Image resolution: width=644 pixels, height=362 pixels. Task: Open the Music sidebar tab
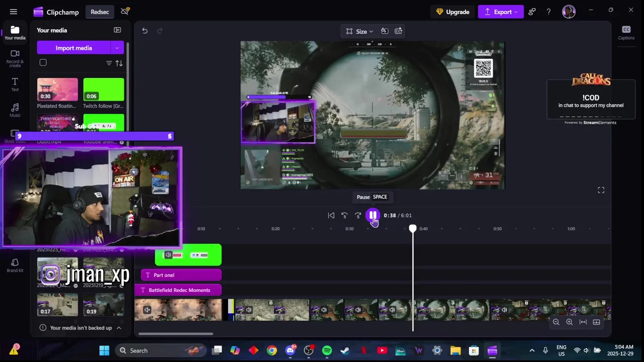click(x=15, y=110)
